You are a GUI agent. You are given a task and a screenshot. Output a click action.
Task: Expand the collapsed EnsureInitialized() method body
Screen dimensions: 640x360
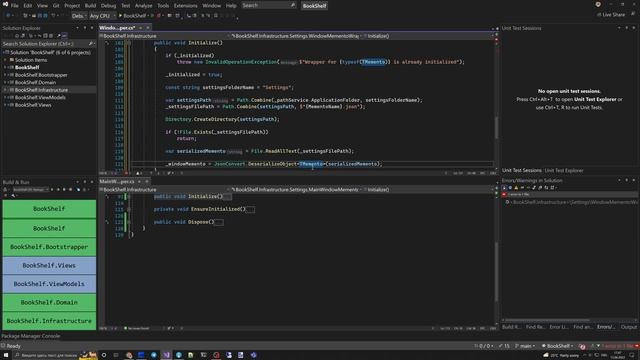(251, 209)
